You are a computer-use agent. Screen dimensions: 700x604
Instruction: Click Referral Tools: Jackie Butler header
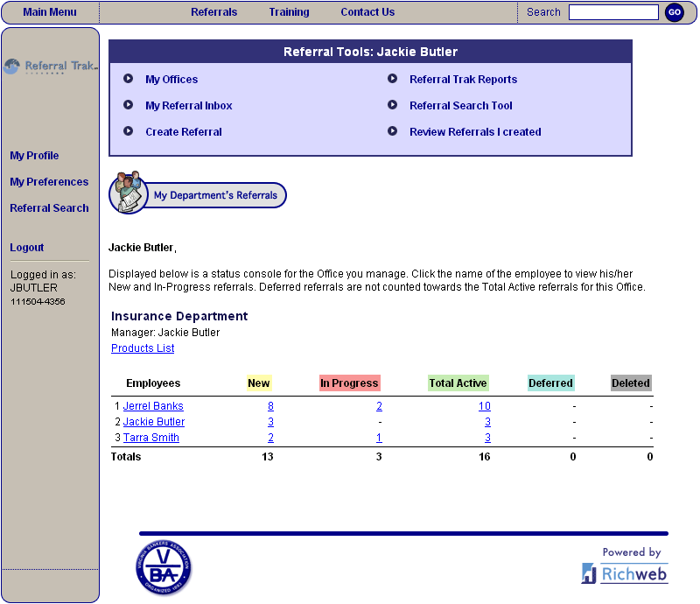tap(370, 52)
